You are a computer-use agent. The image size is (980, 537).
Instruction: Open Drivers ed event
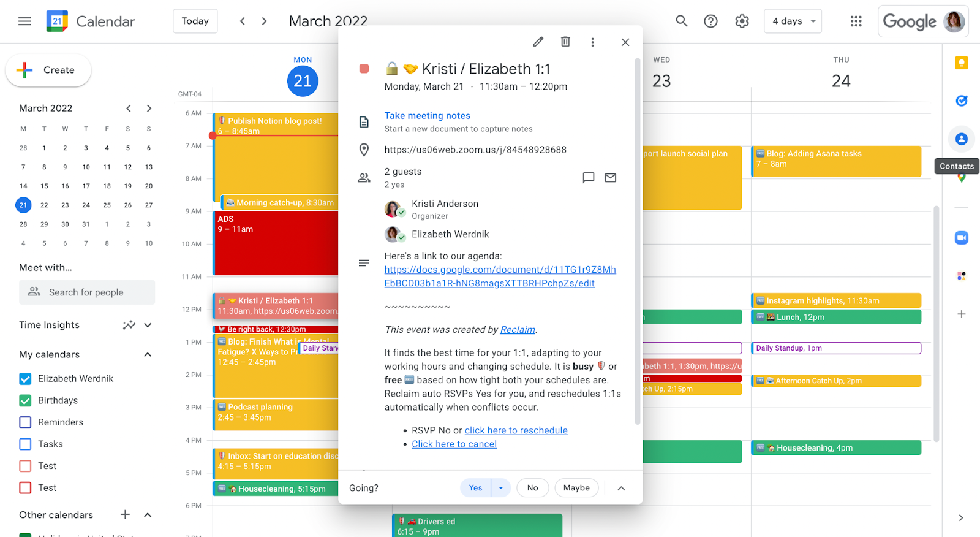(x=477, y=525)
